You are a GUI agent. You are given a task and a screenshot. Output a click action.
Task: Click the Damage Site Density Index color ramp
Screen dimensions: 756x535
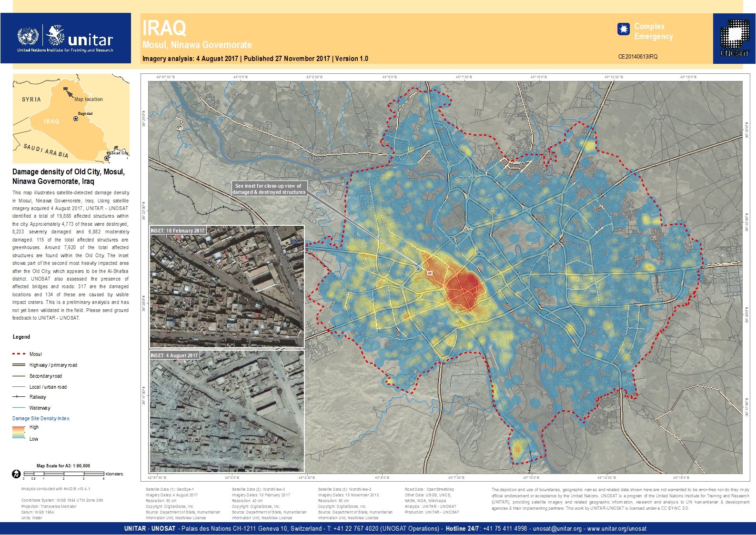point(19,432)
